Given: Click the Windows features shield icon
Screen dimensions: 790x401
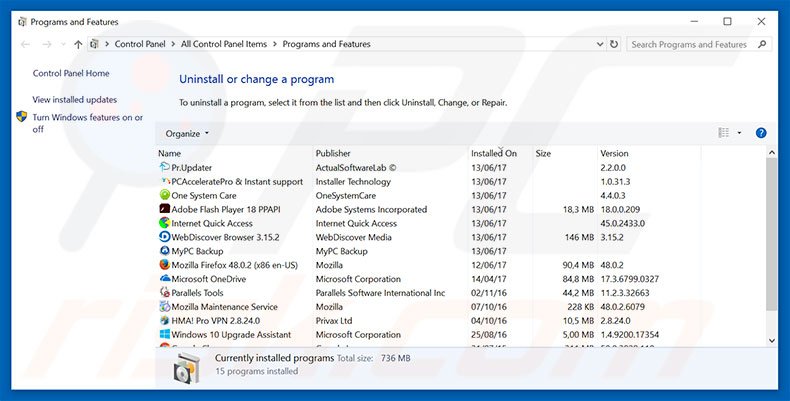Looking at the screenshot, I should pos(22,117).
